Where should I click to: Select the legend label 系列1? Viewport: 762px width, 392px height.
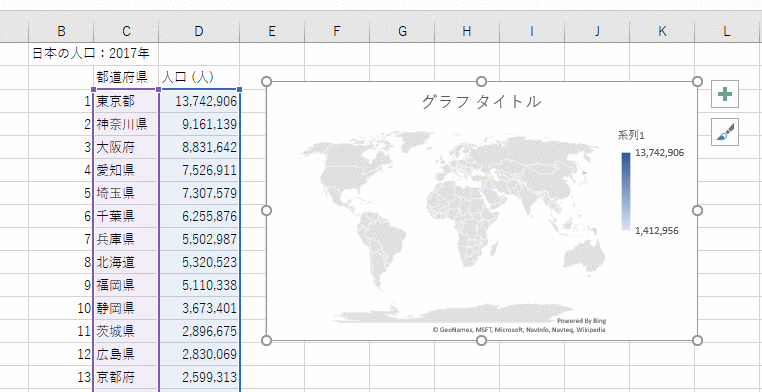click(631, 136)
